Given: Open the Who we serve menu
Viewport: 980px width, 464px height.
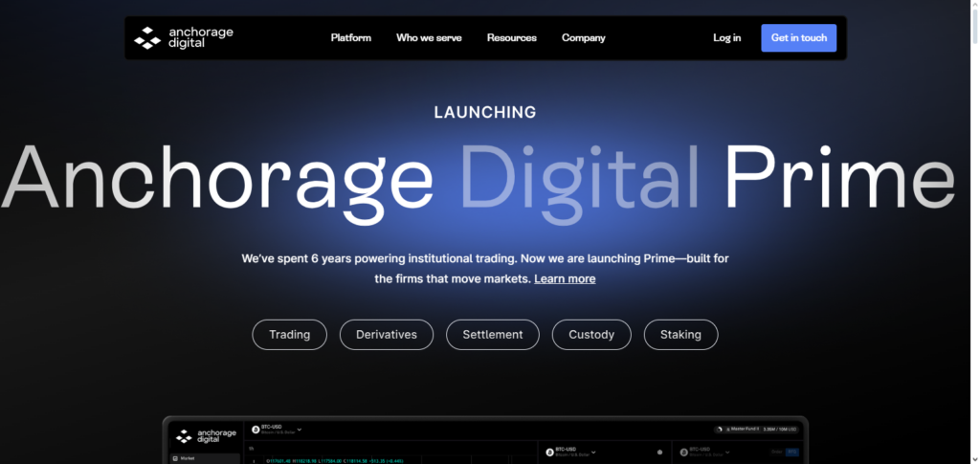Looking at the screenshot, I should (429, 37).
